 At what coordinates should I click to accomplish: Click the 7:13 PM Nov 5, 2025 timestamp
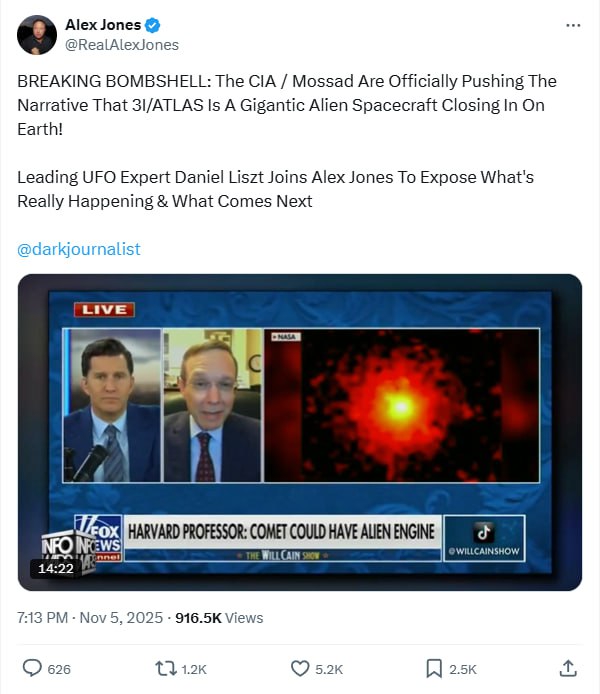tap(90, 617)
